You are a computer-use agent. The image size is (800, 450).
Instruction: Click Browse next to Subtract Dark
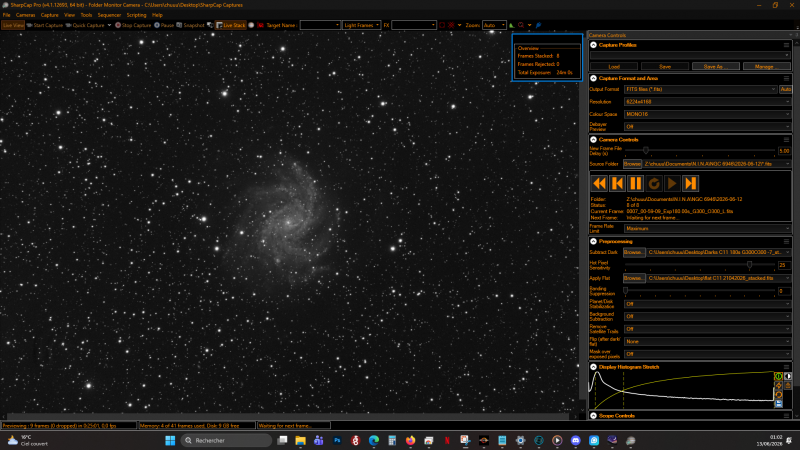(x=634, y=252)
